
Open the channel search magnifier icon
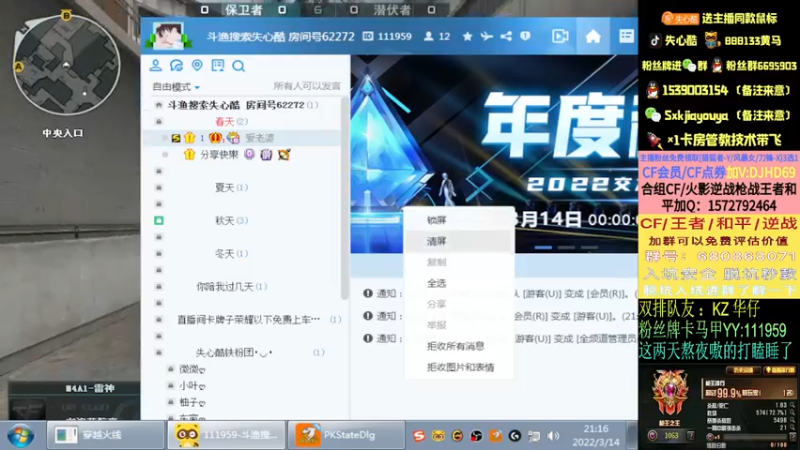[x=238, y=66]
